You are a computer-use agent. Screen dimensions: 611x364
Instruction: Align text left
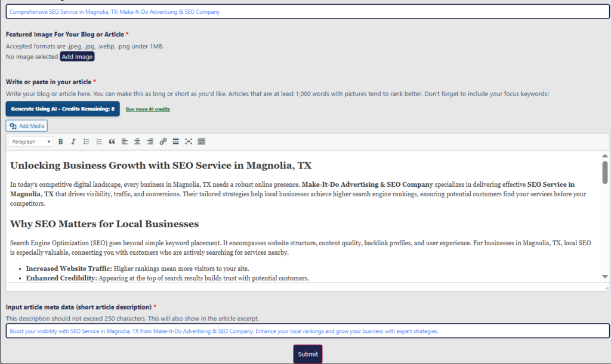pyautogui.click(x=125, y=141)
